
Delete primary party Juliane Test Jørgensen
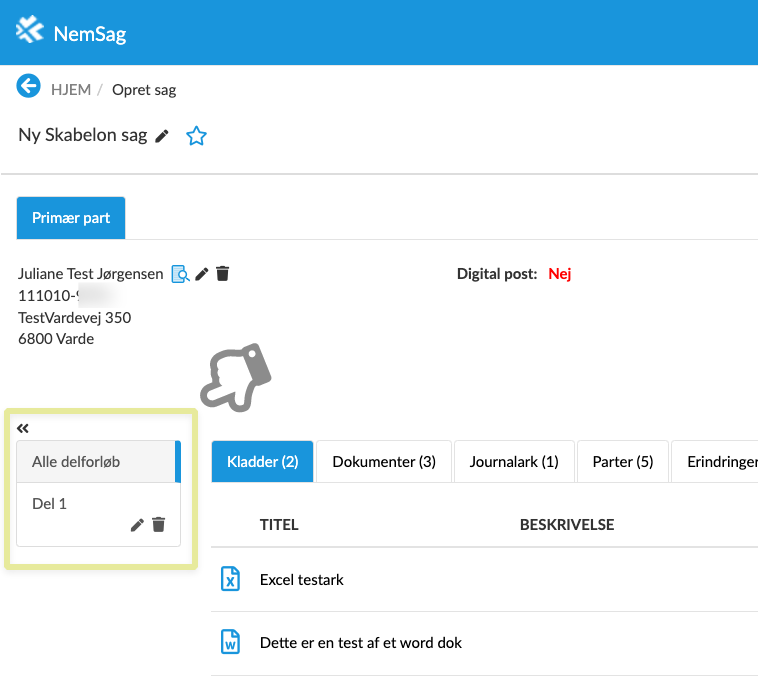coord(222,274)
